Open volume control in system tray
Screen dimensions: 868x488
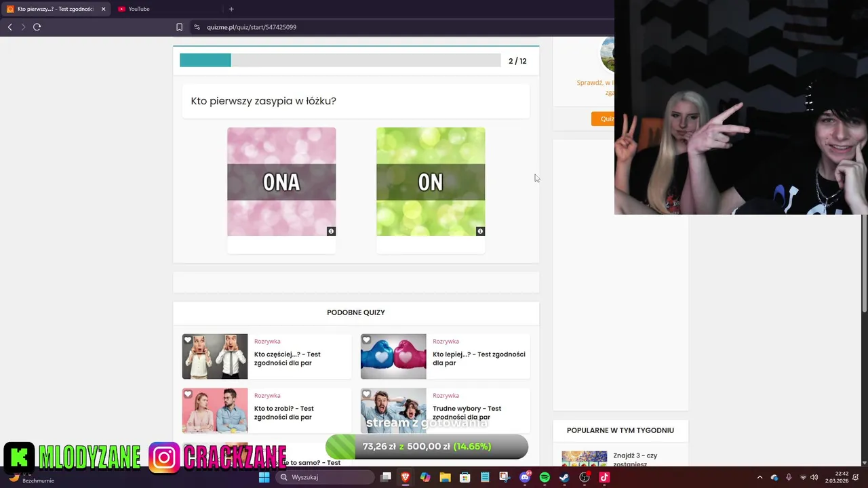[x=814, y=477]
